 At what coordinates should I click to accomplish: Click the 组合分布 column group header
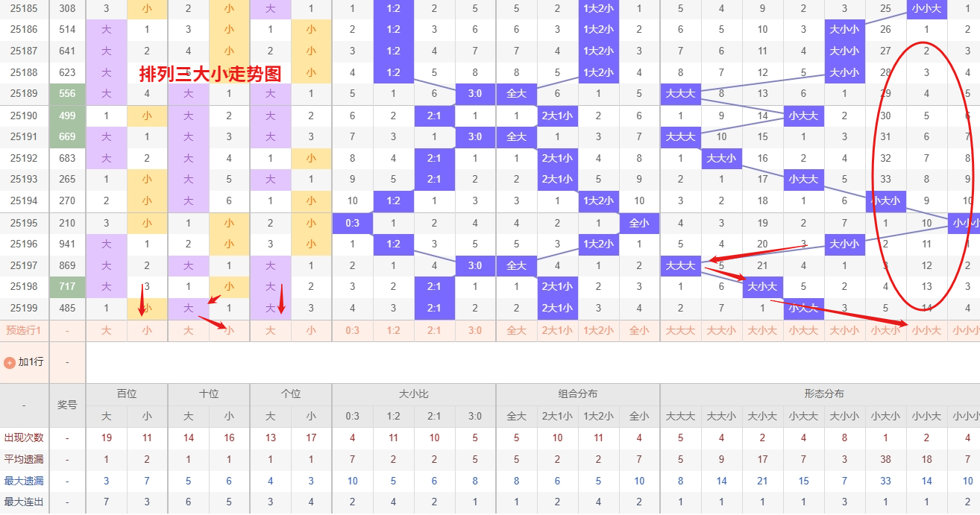578,394
